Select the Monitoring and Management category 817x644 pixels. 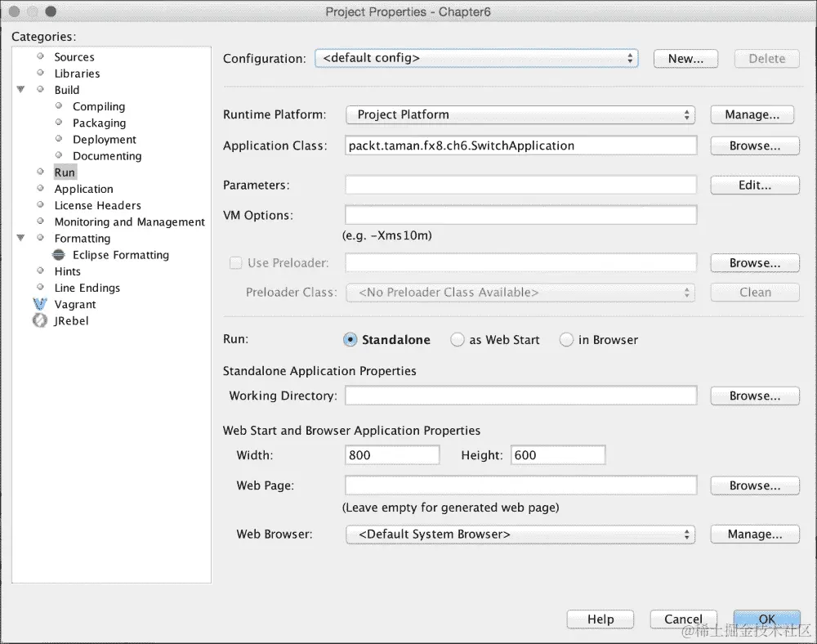coord(129,221)
